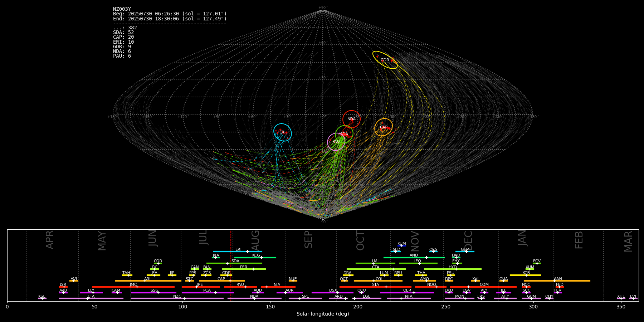
Task: Select the PCA shower bar in timeline
Action: (x=208, y=293)
